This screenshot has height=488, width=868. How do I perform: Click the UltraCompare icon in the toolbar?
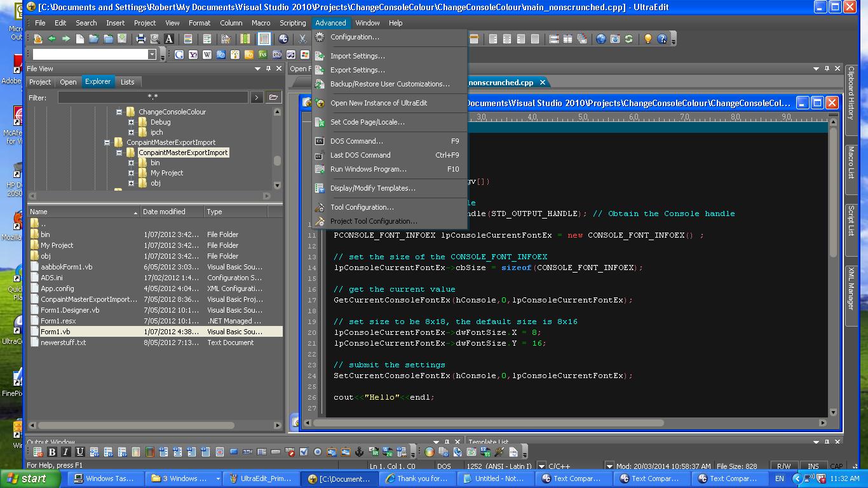283,39
